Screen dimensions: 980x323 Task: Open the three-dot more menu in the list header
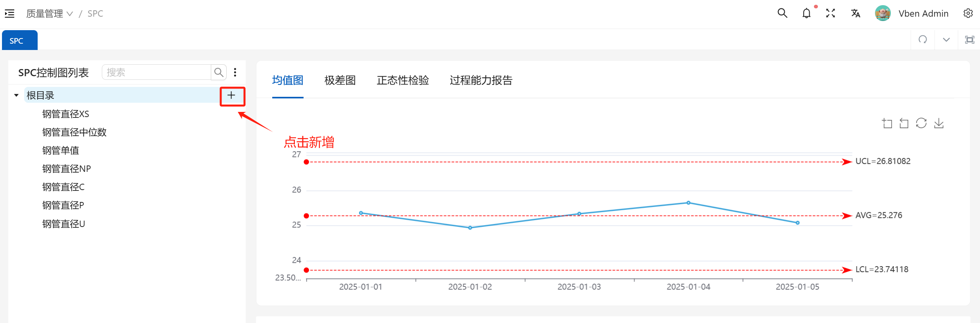click(235, 72)
